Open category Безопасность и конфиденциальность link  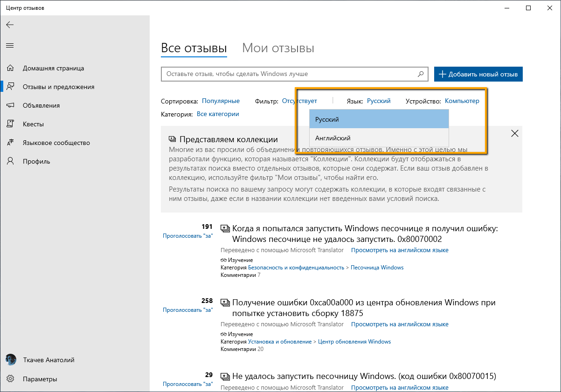pyautogui.click(x=296, y=268)
